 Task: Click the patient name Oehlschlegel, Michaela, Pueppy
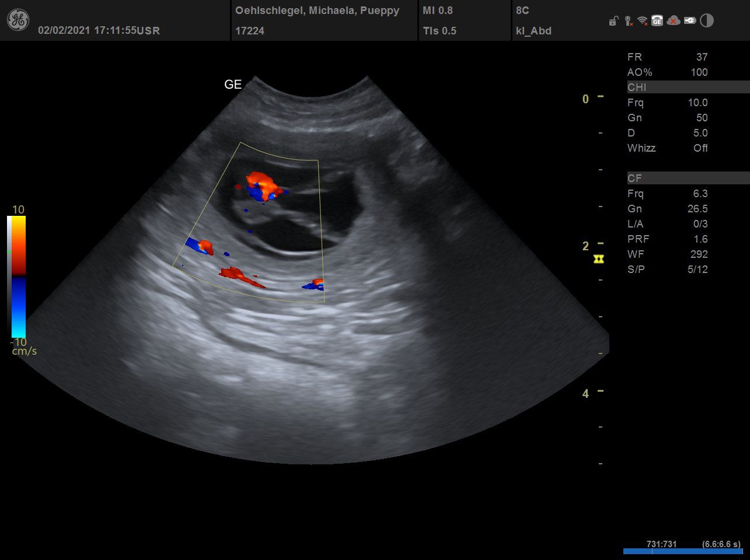pos(318,10)
